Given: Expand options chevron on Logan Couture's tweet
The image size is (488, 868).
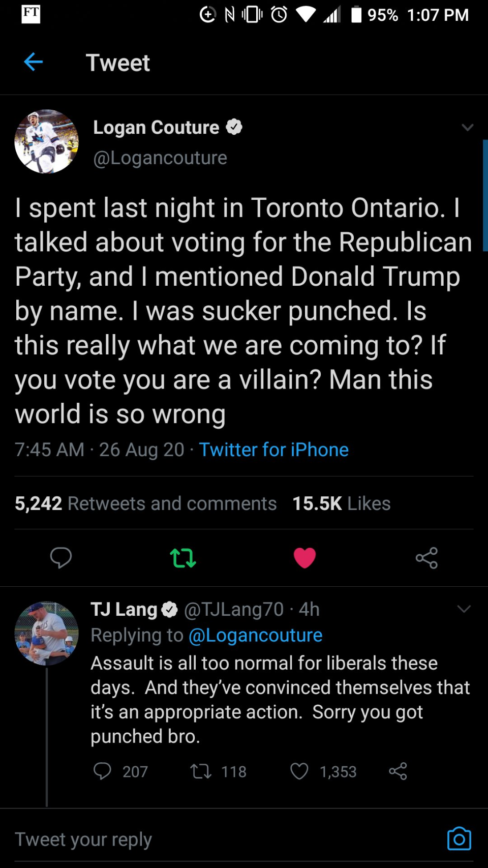Looking at the screenshot, I should point(467,127).
